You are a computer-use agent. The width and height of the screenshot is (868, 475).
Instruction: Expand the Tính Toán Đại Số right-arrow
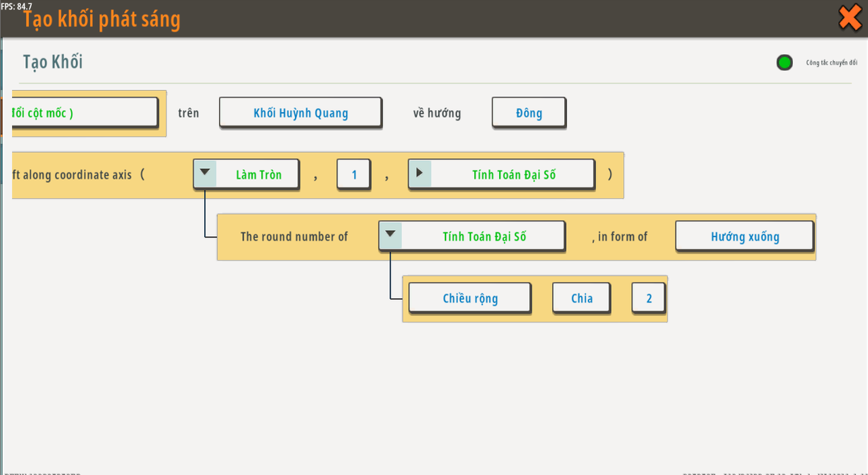point(420,174)
